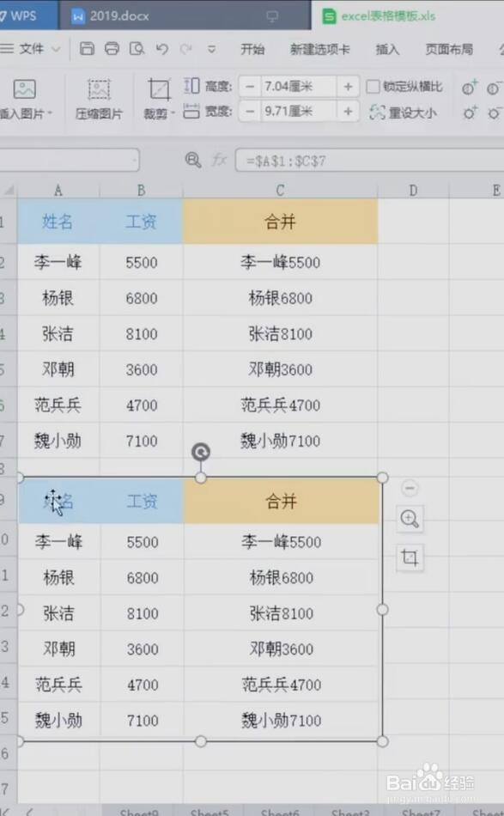The width and height of the screenshot is (504, 816).
Task: Select column C header
Action: 281,191
